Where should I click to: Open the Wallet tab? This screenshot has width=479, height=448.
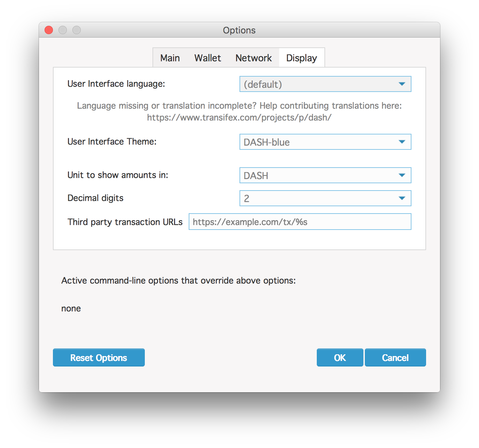207,58
